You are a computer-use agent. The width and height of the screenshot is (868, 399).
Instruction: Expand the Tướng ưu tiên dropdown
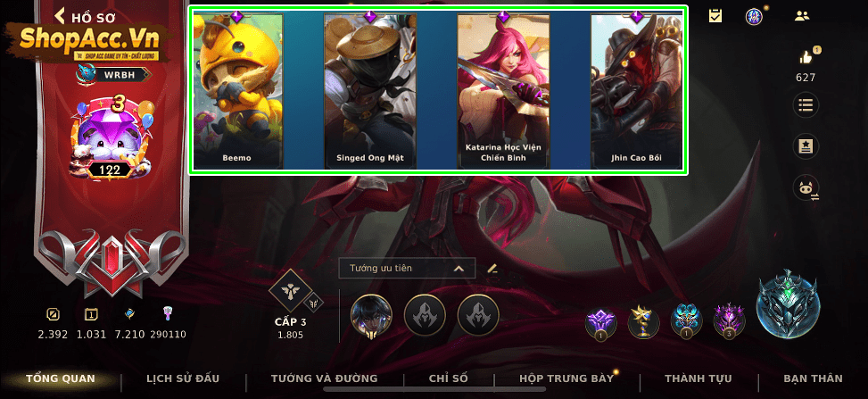point(407,268)
